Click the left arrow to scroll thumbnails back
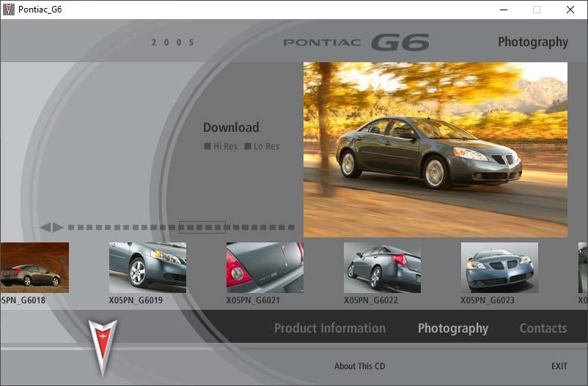This screenshot has width=588, height=386. point(45,227)
